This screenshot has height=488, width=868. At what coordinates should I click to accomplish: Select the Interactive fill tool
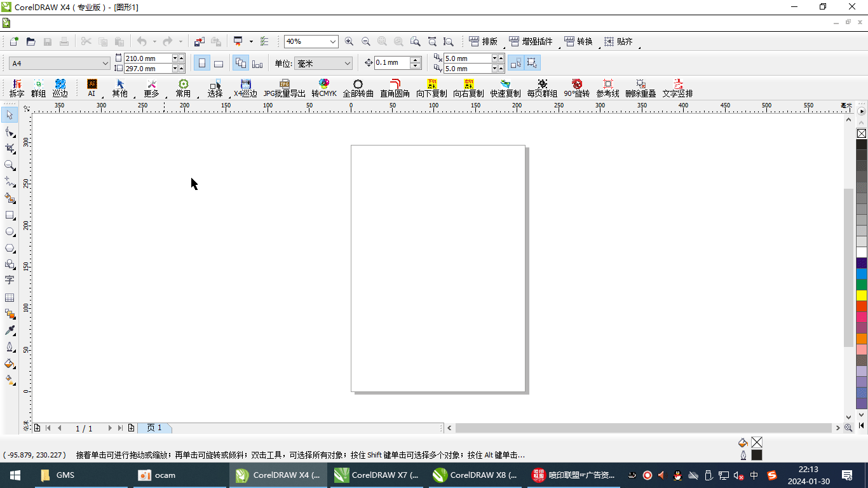pyautogui.click(x=10, y=380)
